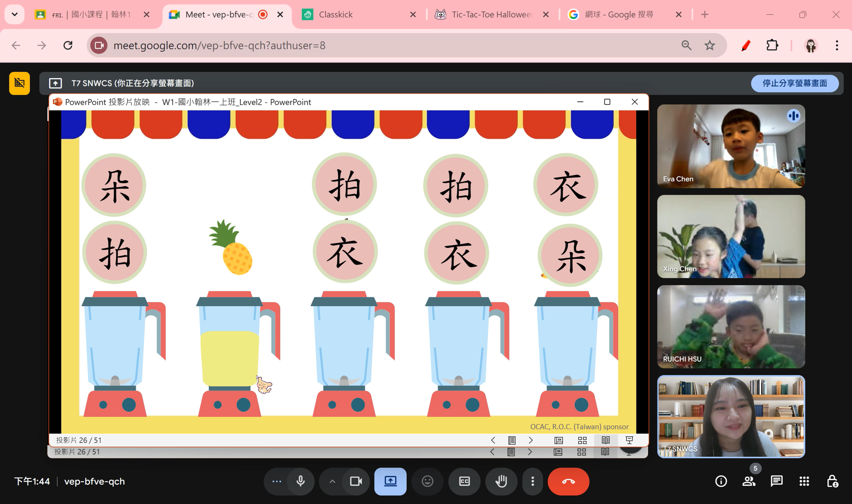Select Eva Chen's video tile
The image size is (852, 504).
pos(731,146)
